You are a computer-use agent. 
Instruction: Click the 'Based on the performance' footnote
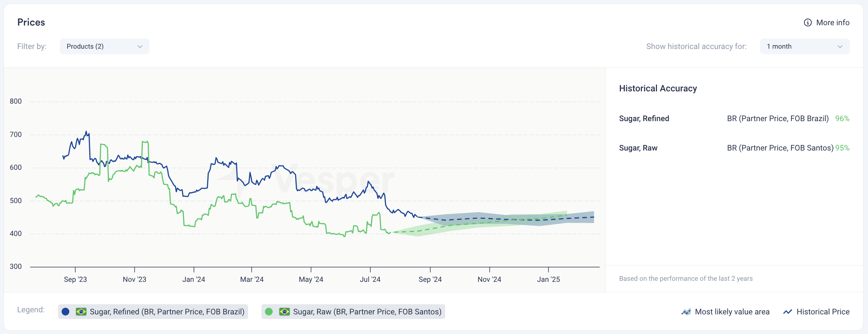point(686,279)
